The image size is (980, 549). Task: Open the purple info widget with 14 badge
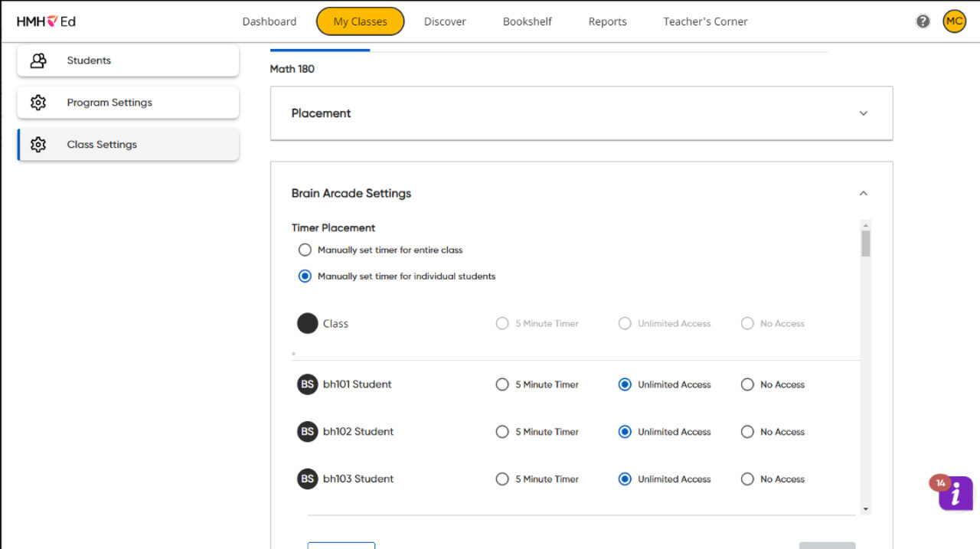click(955, 494)
